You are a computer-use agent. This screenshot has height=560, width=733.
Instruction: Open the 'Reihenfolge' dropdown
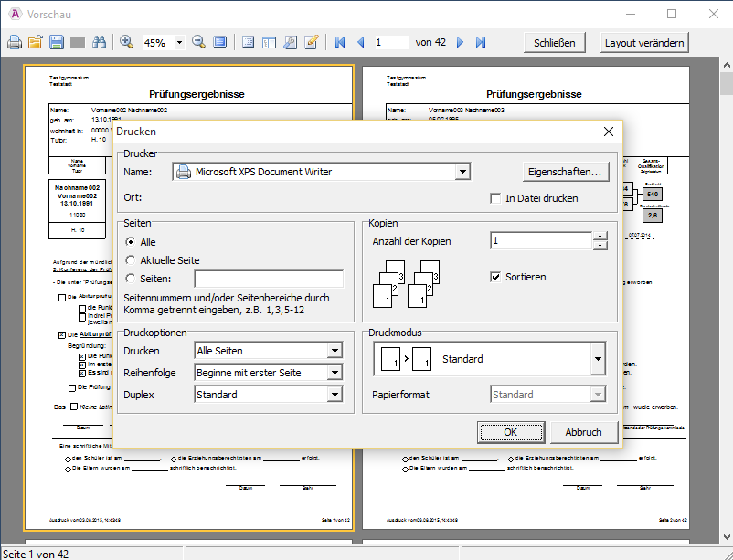[335, 373]
